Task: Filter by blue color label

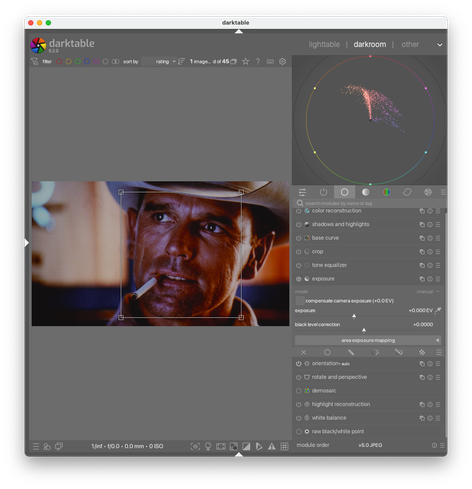Action: [87, 62]
